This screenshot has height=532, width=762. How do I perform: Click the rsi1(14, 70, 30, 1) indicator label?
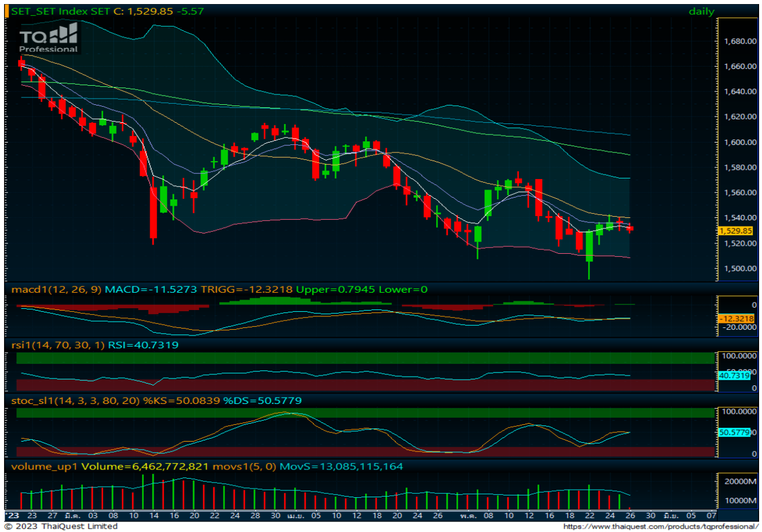point(58,345)
